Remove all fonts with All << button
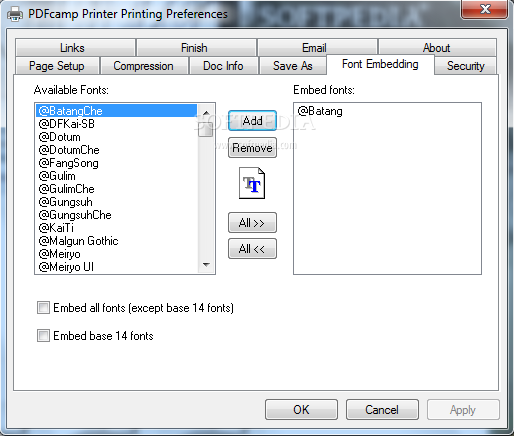Screen dimensions: 514x436 pos(252,248)
